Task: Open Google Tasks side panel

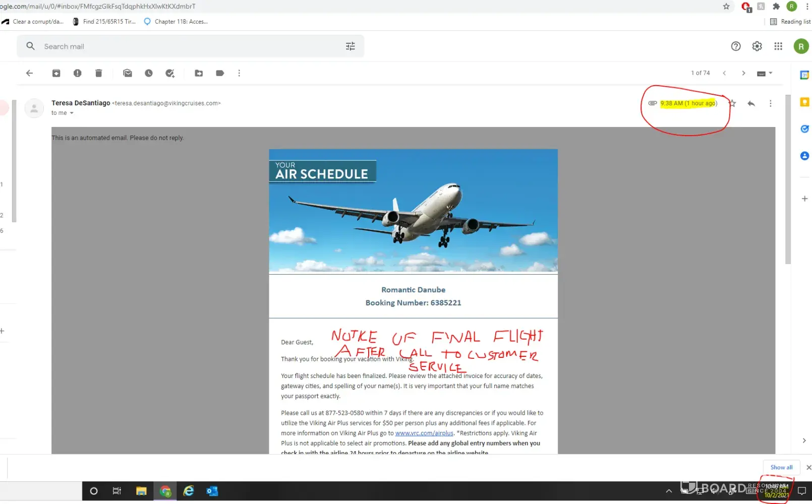Action: [x=804, y=129]
